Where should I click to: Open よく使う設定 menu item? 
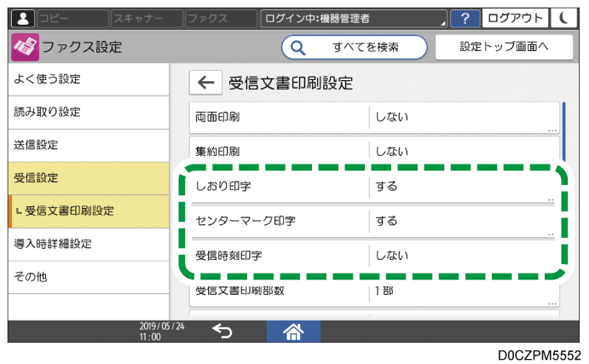pos(89,79)
